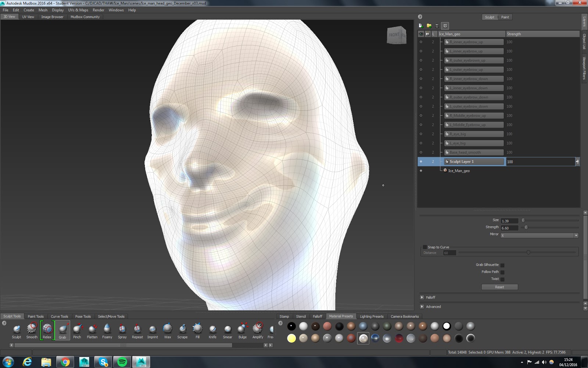The width and height of the screenshot is (588, 368).
Task: Select the Wax sculpt tool
Action: pyautogui.click(x=168, y=329)
